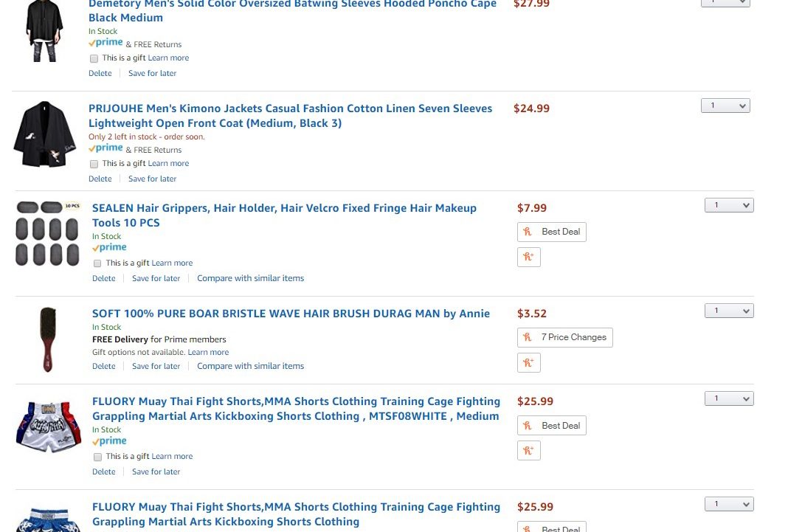The image size is (788, 532).
Task: Tick the gift checkbox for SEALEN Hair Grippers
Action: (97, 263)
